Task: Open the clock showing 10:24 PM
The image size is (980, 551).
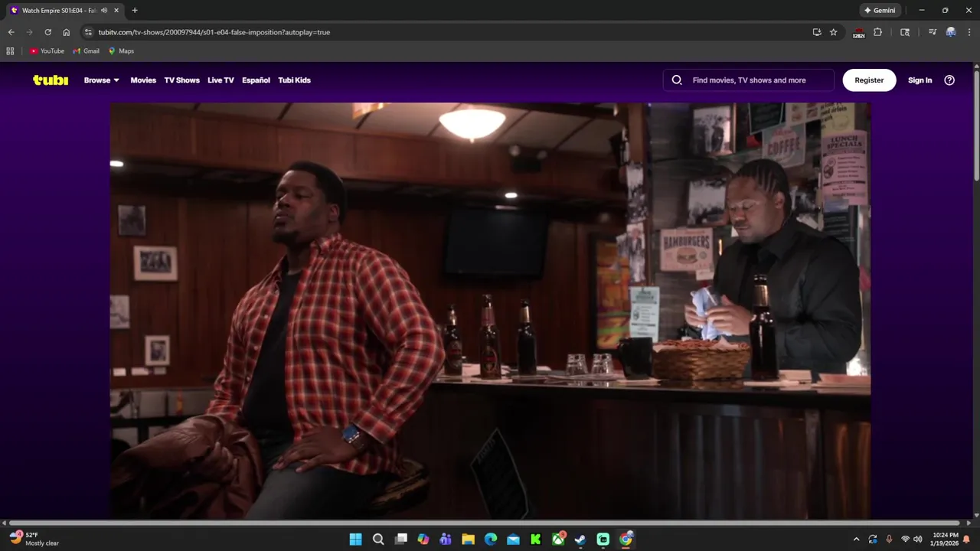Action: pyautogui.click(x=945, y=539)
